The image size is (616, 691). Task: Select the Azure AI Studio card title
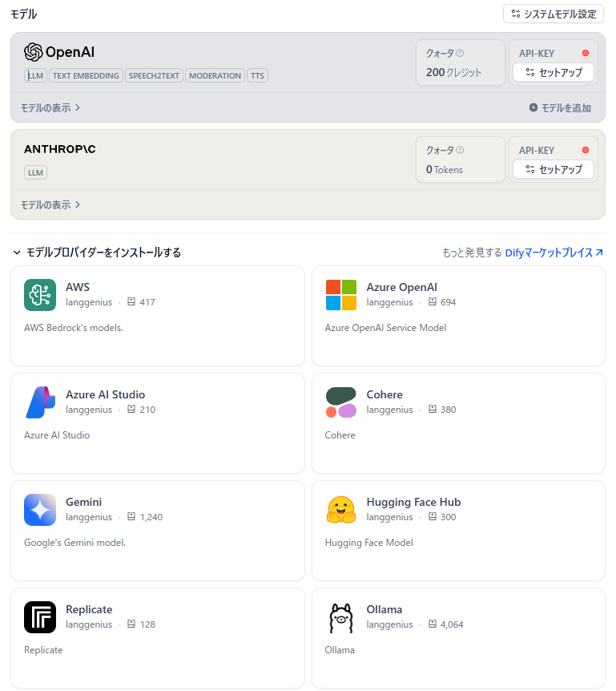[x=105, y=394]
